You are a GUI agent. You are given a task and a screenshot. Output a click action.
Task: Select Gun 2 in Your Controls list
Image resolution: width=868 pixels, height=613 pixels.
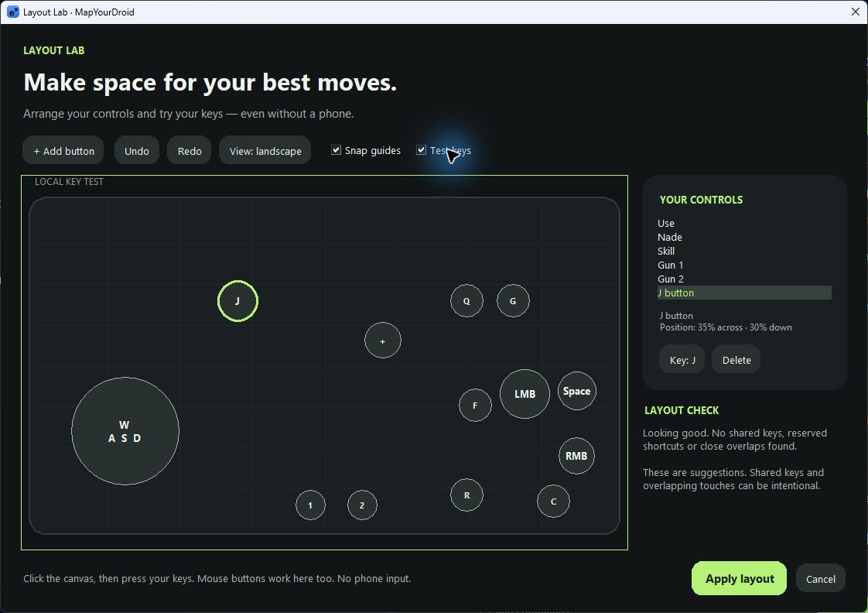[x=744, y=279]
